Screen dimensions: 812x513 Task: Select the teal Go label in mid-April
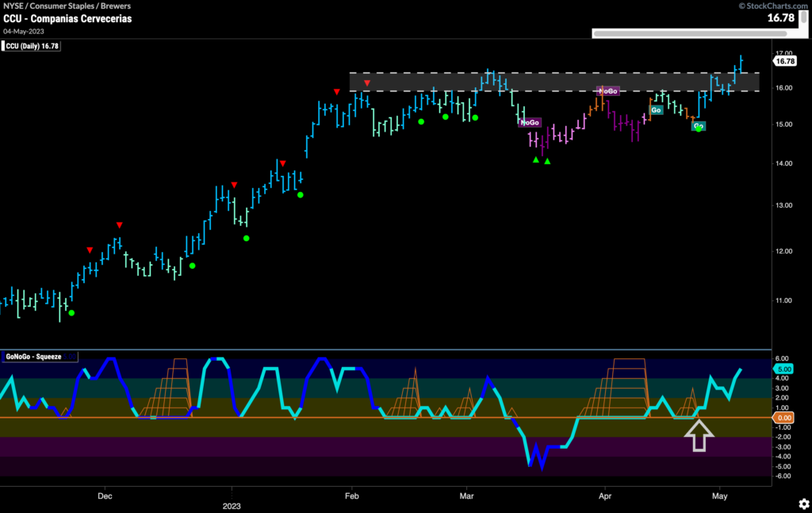(656, 110)
